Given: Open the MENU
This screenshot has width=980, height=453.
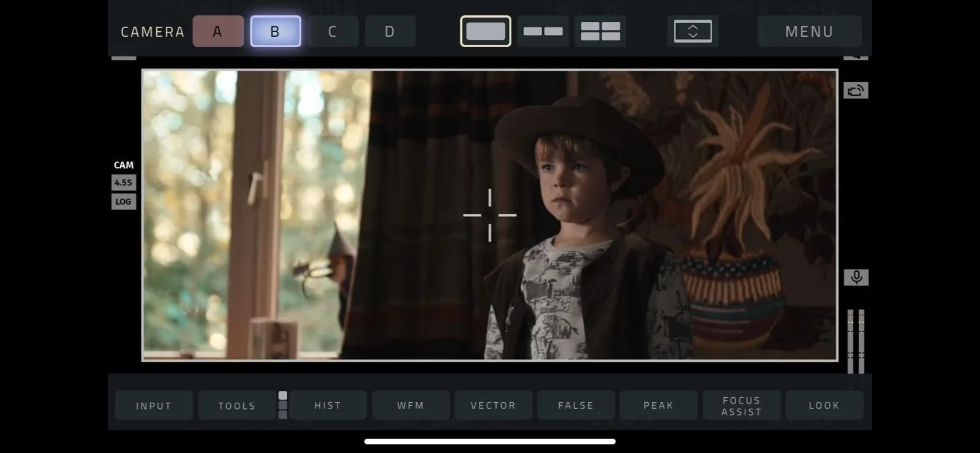Looking at the screenshot, I should coord(810,31).
